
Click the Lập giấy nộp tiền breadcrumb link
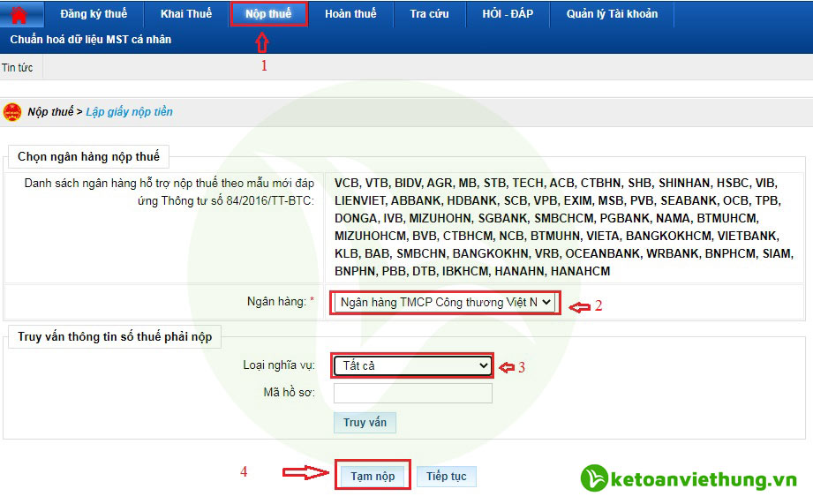coord(129,111)
